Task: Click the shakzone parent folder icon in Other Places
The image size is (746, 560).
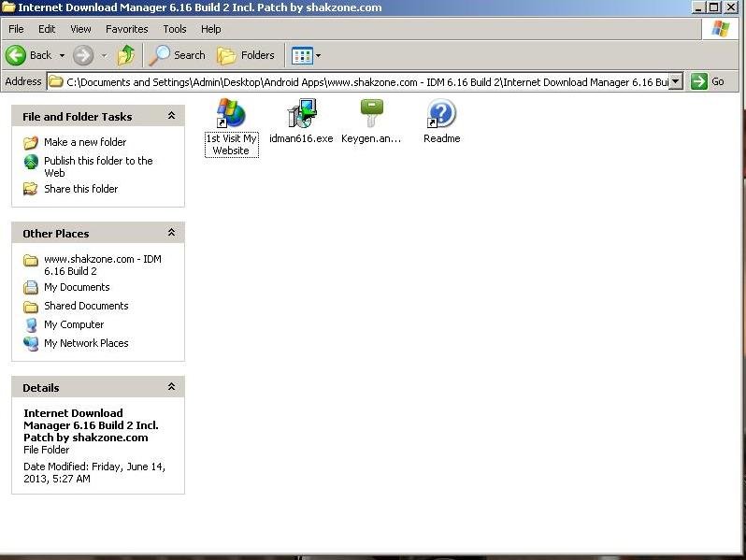Action: tap(31, 260)
